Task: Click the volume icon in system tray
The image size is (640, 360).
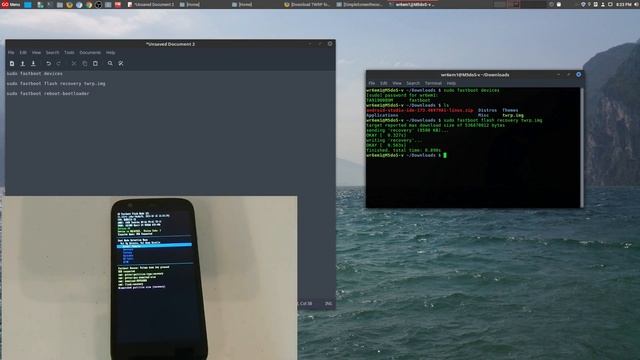Action: tap(636, 4)
